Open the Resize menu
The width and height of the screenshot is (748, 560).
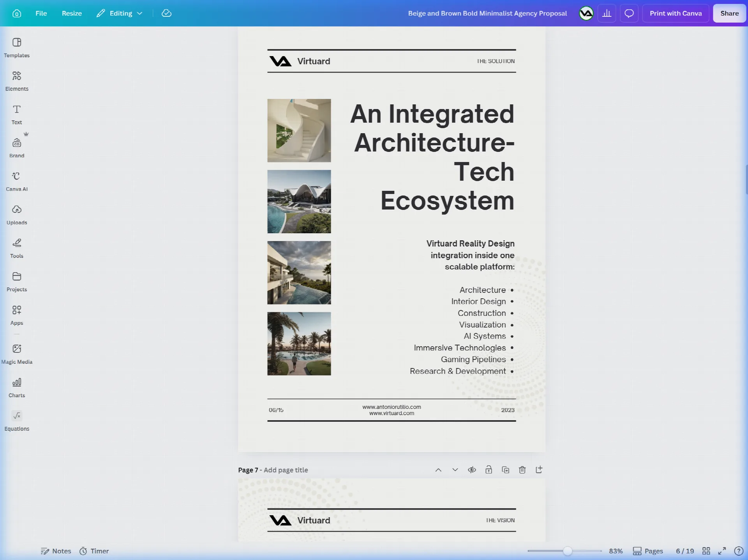pos(72,13)
